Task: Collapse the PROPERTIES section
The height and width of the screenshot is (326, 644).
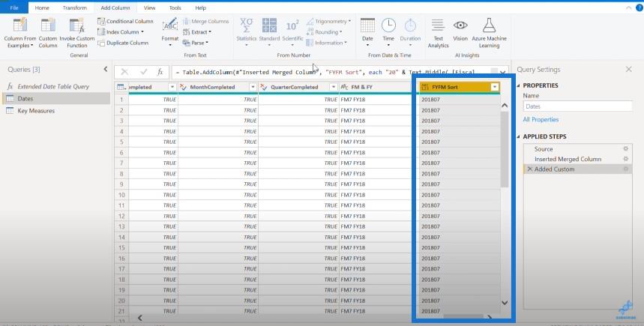Action: click(x=518, y=85)
